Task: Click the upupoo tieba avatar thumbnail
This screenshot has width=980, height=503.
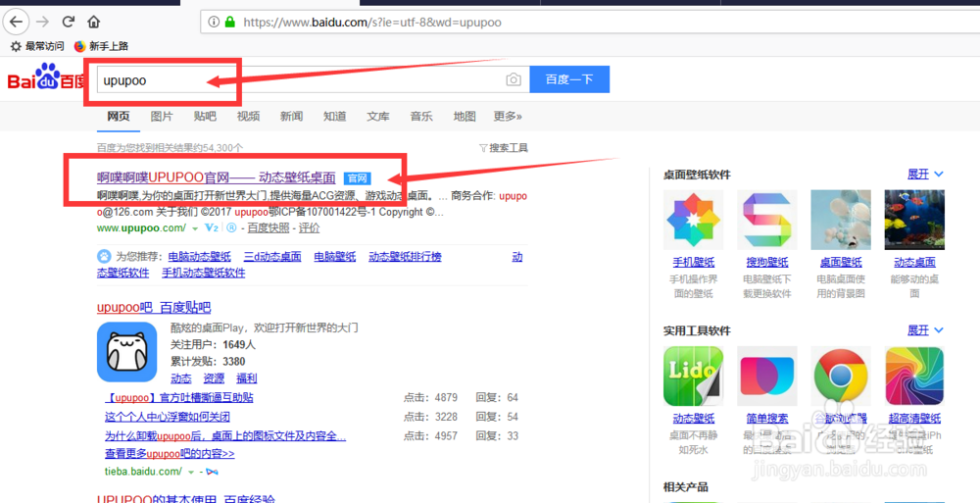Action: tap(126, 352)
